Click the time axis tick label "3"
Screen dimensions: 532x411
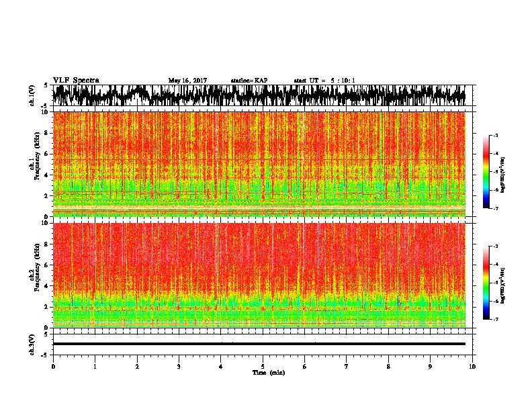pyautogui.click(x=179, y=366)
